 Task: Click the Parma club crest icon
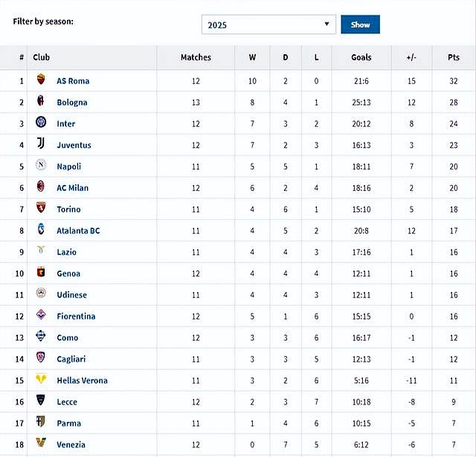click(x=41, y=423)
